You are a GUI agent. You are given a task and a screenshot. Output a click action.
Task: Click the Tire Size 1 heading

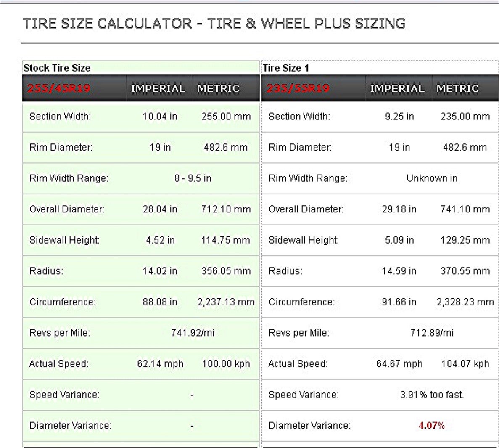click(285, 68)
